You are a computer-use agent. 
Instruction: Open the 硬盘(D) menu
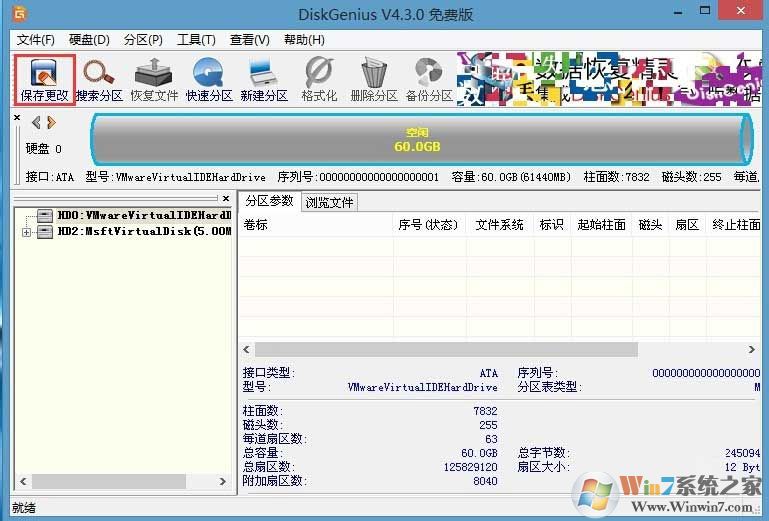tap(89, 40)
